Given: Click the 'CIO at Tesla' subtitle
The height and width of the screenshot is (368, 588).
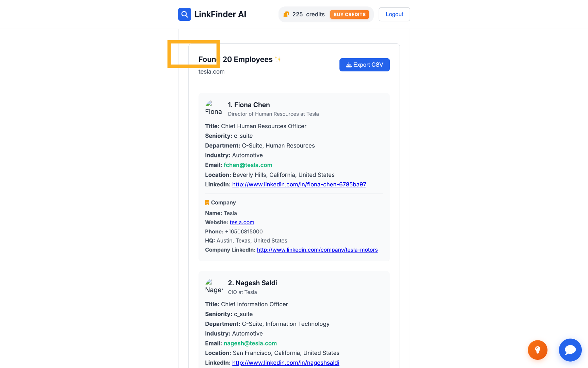Looking at the screenshot, I should [x=242, y=292].
